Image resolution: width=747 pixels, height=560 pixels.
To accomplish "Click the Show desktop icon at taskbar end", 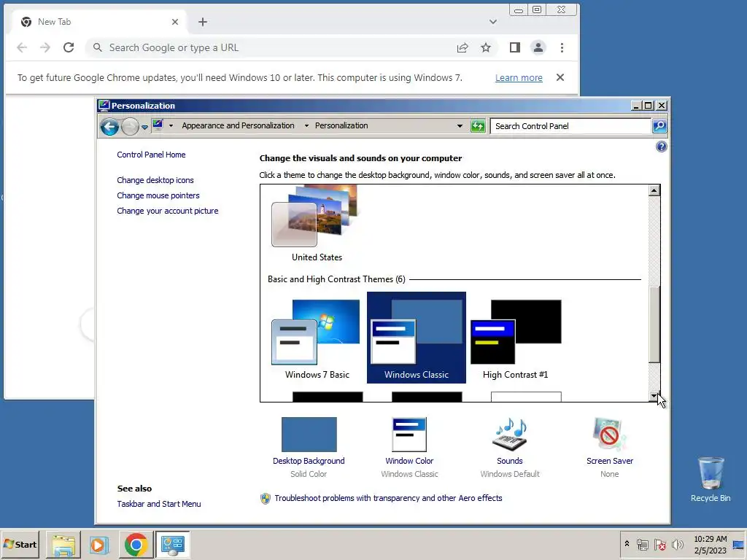I will point(739,545).
